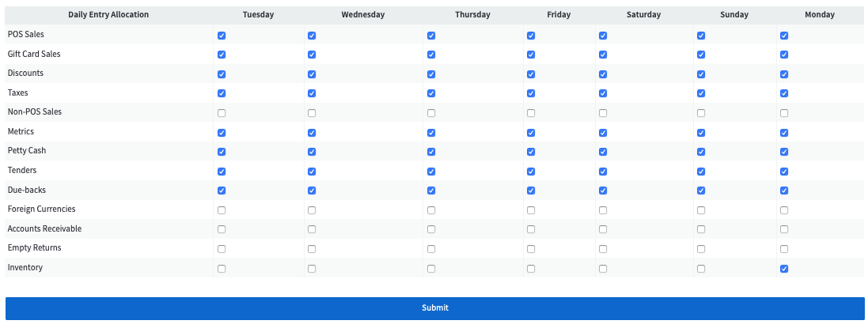Enable Empty Returns for Wednesday
Screen dimensions: 868x328
coord(312,249)
